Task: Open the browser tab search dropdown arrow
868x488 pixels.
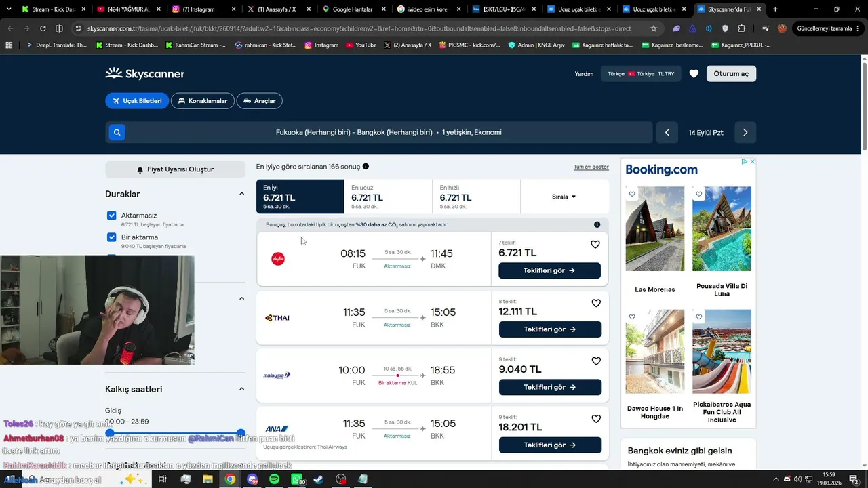Action: point(9,9)
